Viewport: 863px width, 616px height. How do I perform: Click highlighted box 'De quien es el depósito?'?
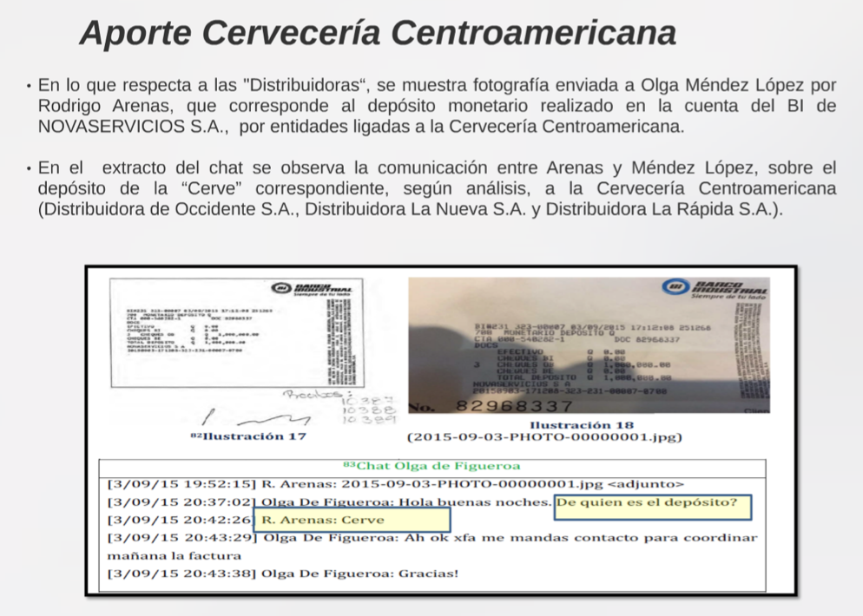click(x=652, y=502)
